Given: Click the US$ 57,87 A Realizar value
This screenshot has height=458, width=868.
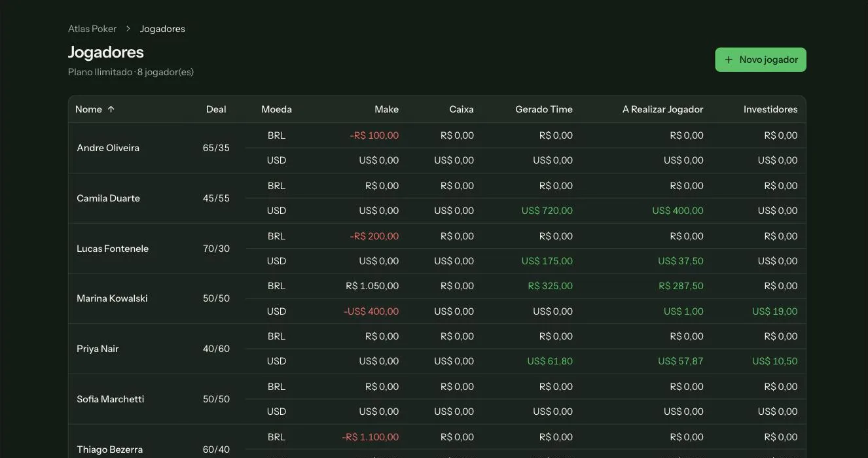Looking at the screenshot, I should (x=681, y=361).
